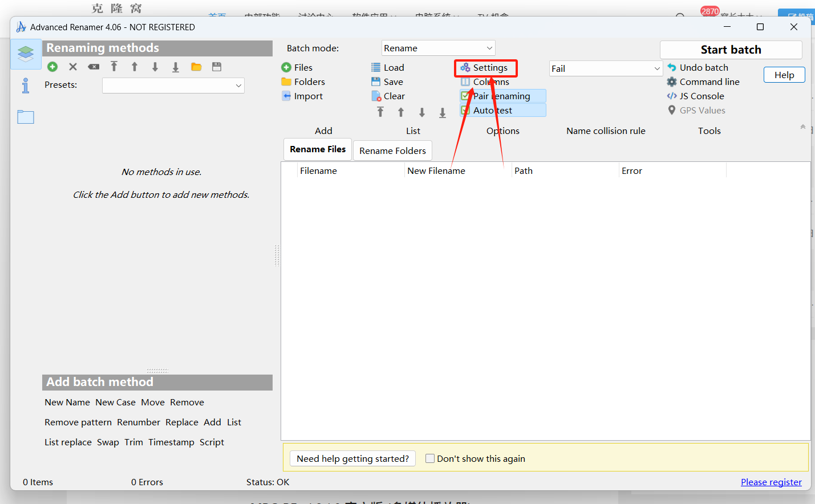This screenshot has width=815, height=504.
Task: Open the Name collision rule Fail dropdown
Action: coord(606,68)
